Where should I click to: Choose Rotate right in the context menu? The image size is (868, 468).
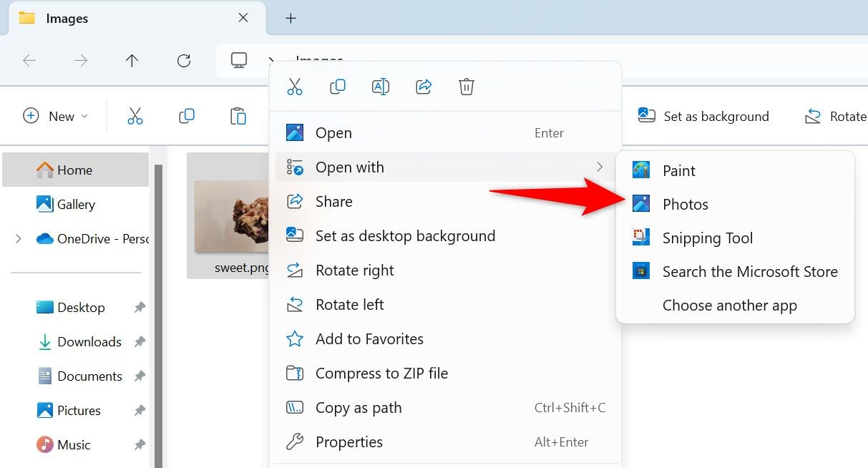[x=445, y=270]
